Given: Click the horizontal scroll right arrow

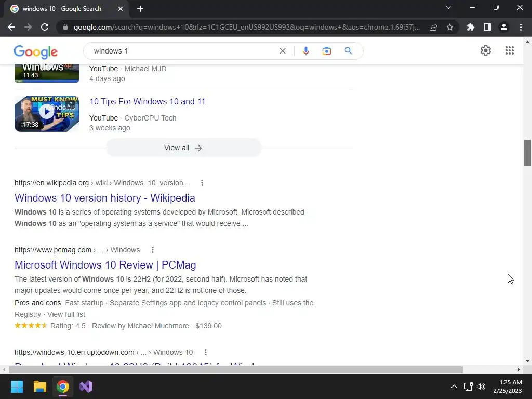Looking at the screenshot, I should (x=519, y=369).
